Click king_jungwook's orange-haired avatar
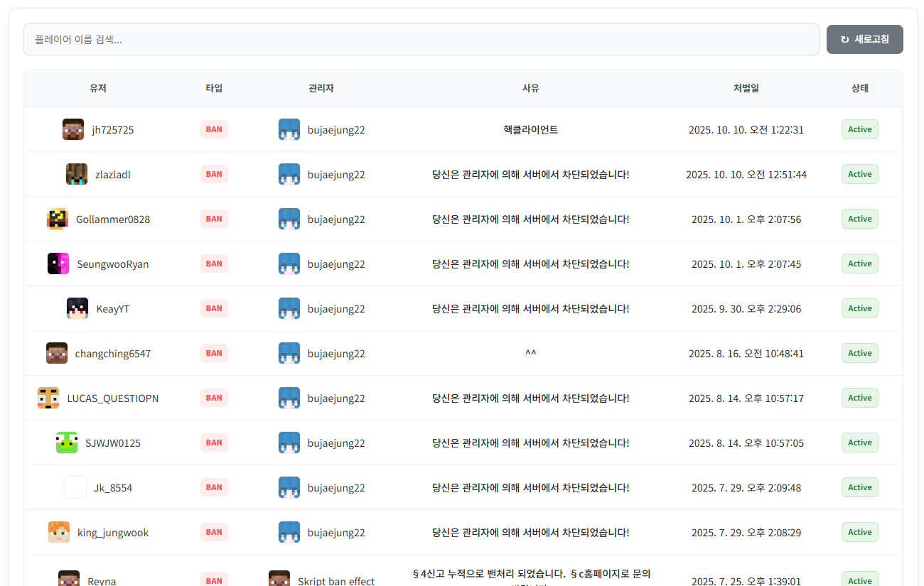The width and height of the screenshot is (924, 586). tap(59, 532)
